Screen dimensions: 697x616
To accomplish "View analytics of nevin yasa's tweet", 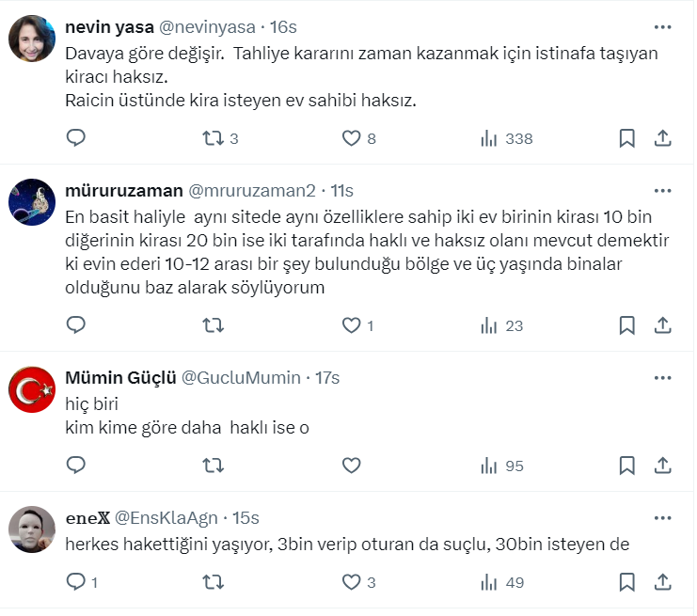I will (488, 138).
